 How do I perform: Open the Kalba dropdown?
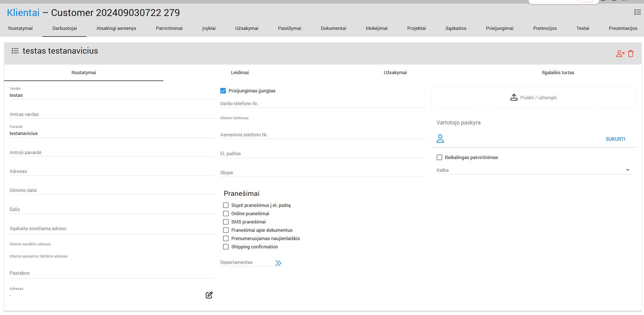533,170
